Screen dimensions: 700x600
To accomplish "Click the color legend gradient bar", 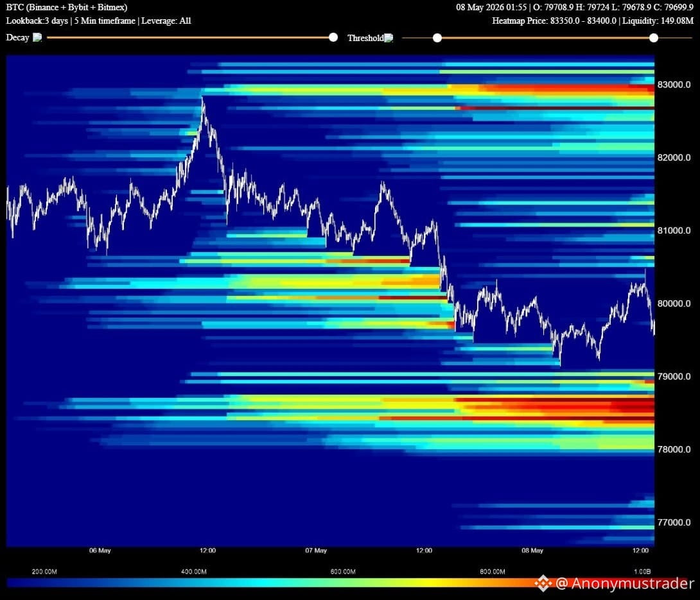I will click(349, 583).
